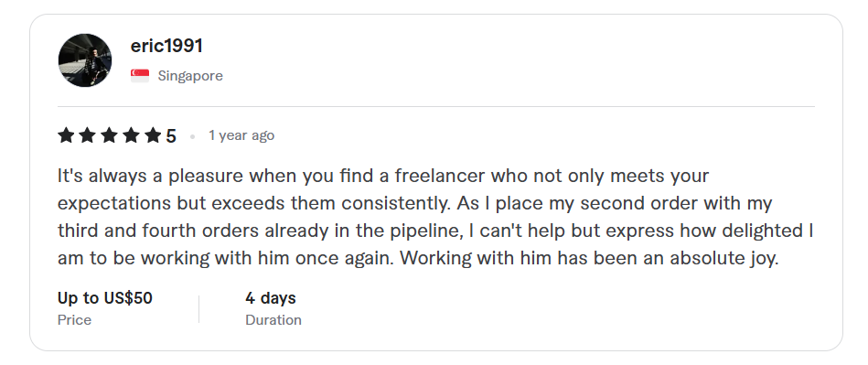Select the Singapore country label
The image size is (868, 365).
coord(190,76)
